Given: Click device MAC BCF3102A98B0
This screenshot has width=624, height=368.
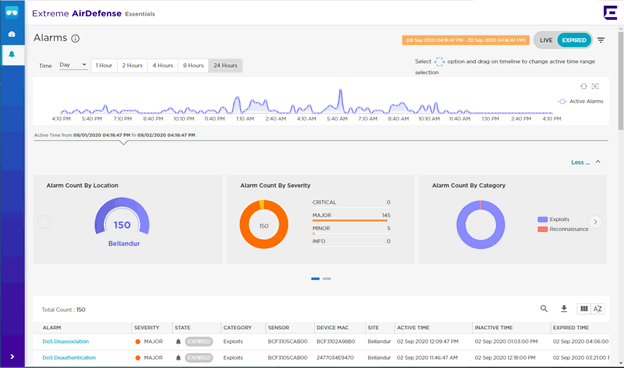Looking at the screenshot, I should [x=335, y=341].
